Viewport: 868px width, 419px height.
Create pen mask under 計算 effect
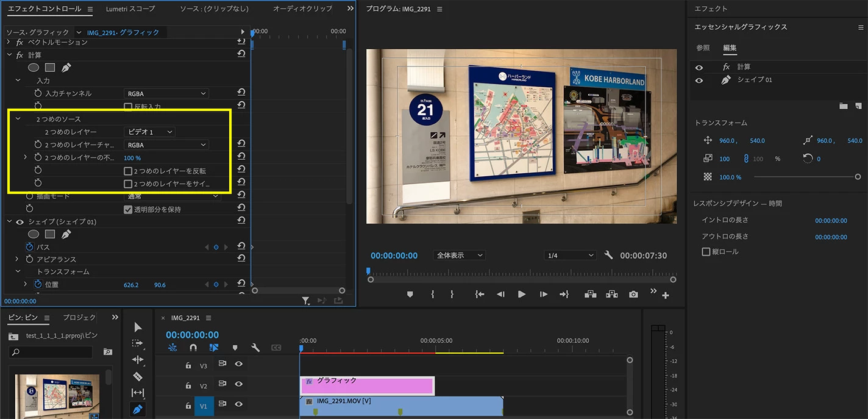coord(66,68)
